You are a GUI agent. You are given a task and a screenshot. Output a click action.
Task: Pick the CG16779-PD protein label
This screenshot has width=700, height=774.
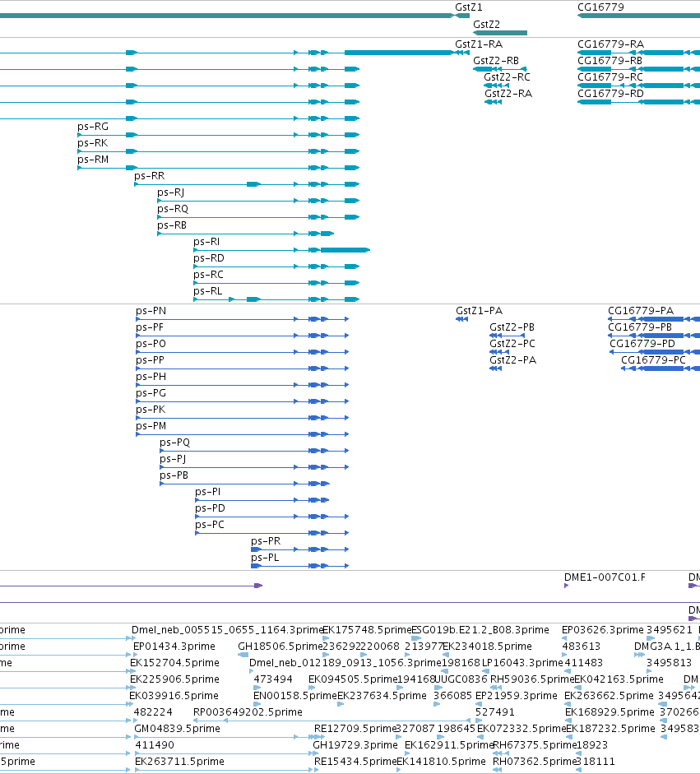(x=642, y=344)
